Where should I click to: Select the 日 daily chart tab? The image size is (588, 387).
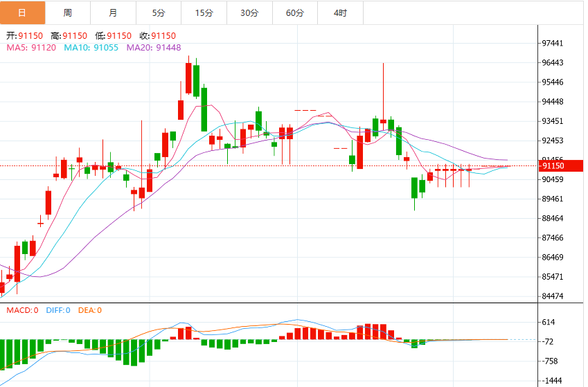[x=22, y=12]
